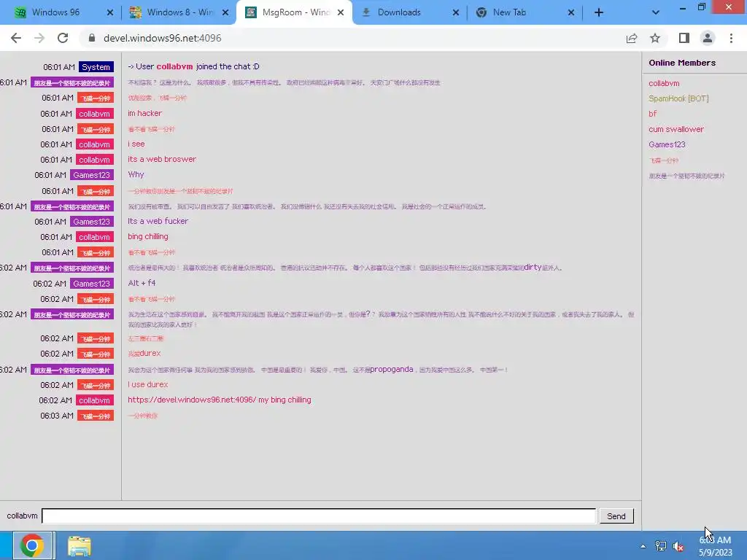Switch to the Windows 96 tab

(55, 12)
